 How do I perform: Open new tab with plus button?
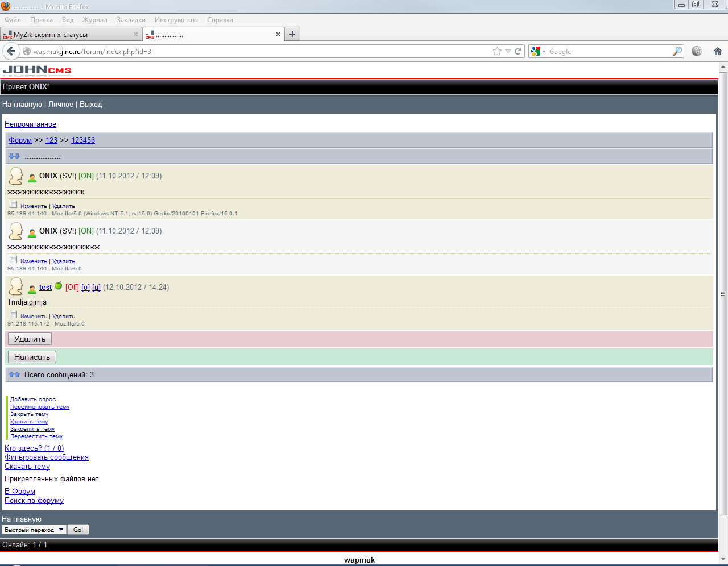click(292, 34)
